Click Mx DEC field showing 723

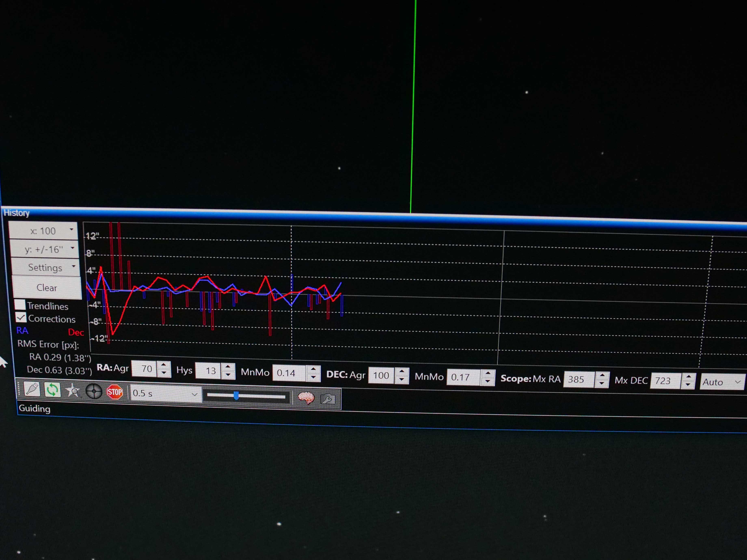pos(666,381)
